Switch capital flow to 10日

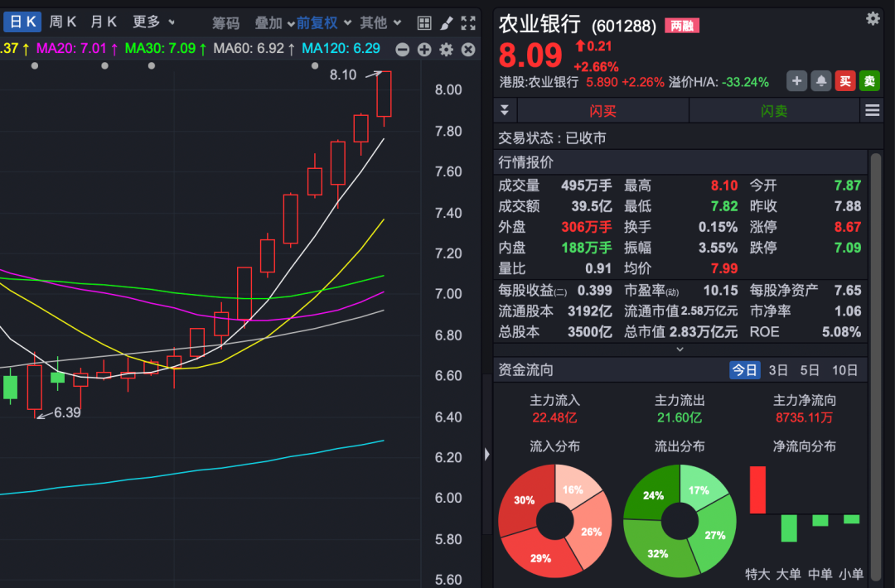point(844,370)
